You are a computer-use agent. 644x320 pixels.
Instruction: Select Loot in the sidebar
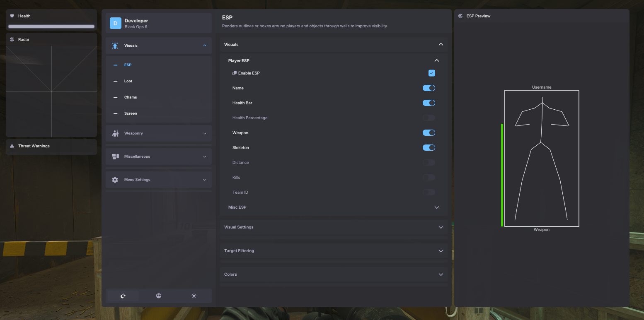[128, 81]
